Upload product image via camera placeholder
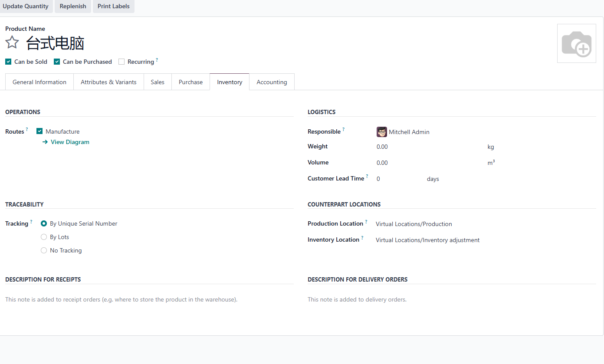 [x=576, y=43]
